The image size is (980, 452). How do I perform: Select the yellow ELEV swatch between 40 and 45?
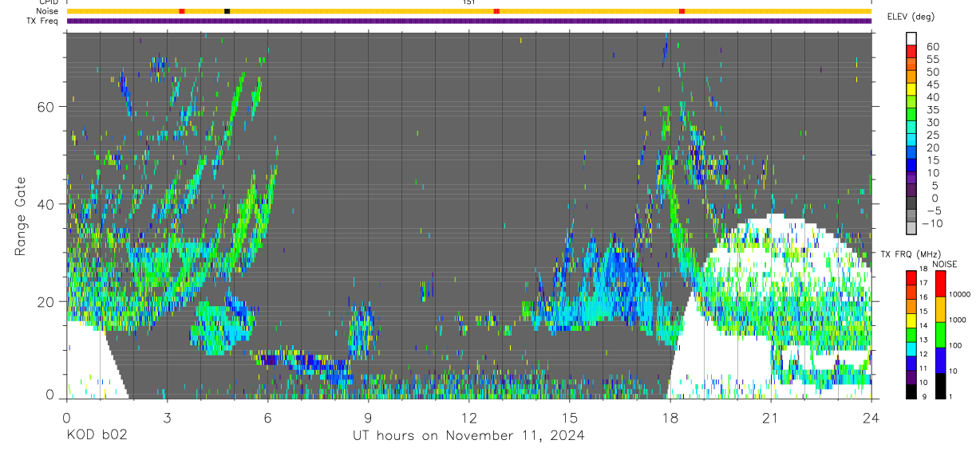point(911,89)
